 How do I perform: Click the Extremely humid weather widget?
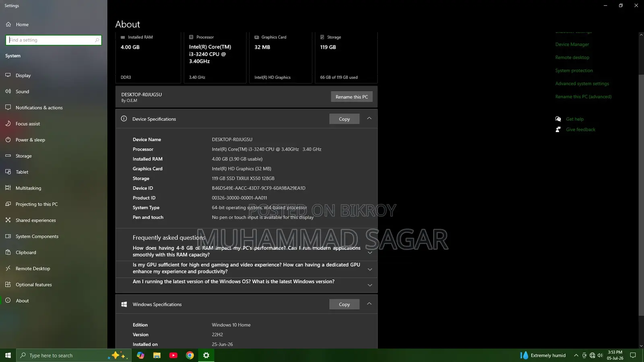coord(543,355)
